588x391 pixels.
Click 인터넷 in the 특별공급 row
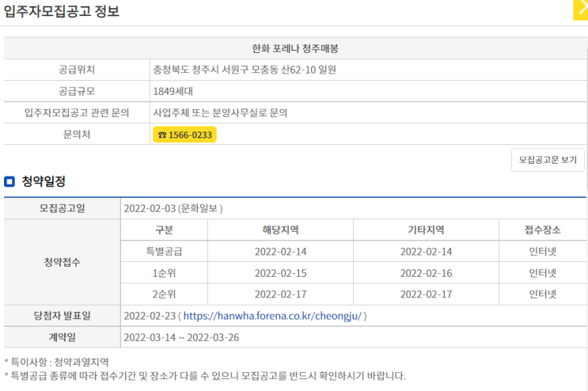click(543, 252)
